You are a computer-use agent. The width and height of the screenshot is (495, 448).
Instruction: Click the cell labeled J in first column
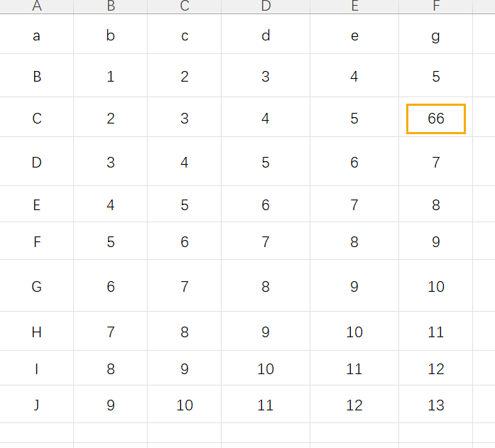point(37,405)
